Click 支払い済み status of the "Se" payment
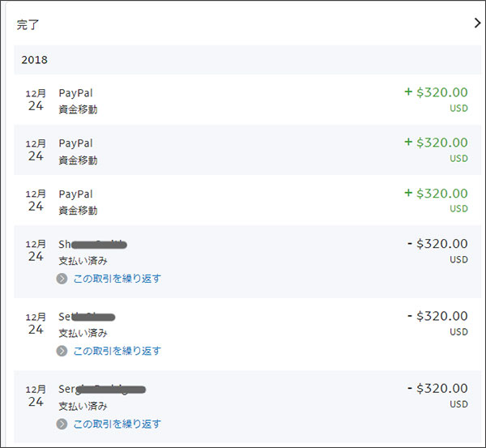Image resolution: width=486 pixels, height=448 pixels. [x=83, y=333]
